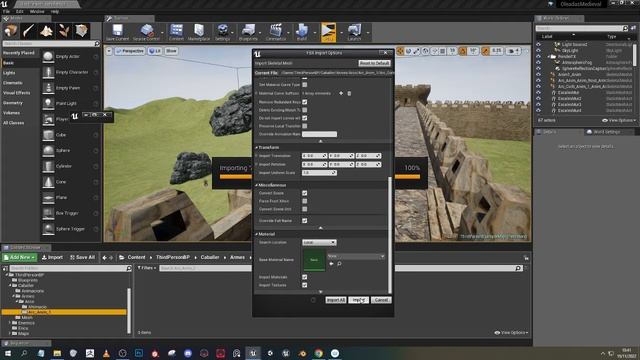
Task: Select the Landscape mode icon
Action: [x=46, y=31]
